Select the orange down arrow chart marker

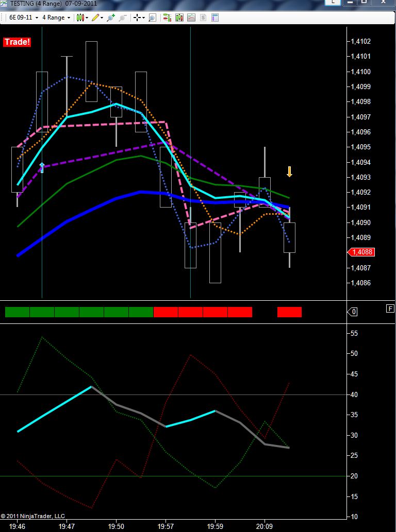point(289,171)
